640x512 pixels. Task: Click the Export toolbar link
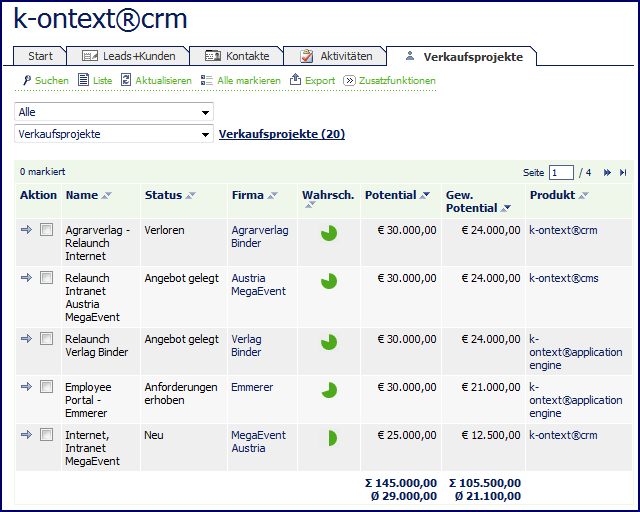click(320, 80)
